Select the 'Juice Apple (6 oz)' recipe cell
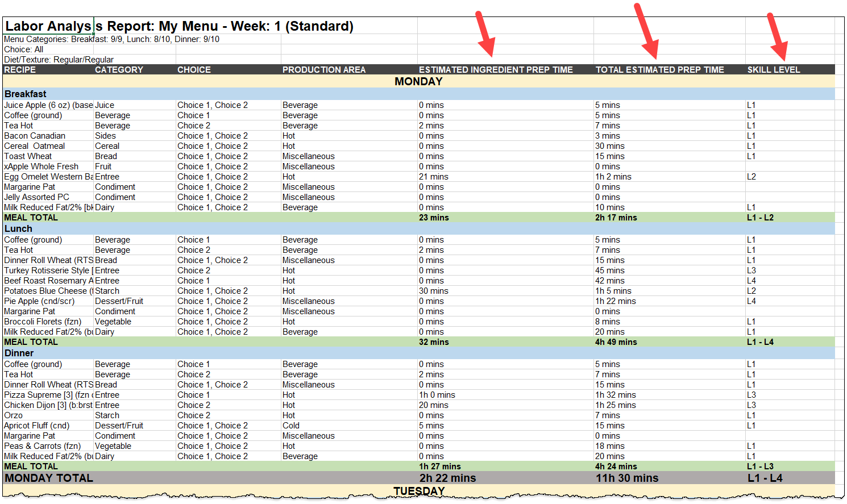Image resolution: width=847 pixels, height=504 pixels. 48,105
